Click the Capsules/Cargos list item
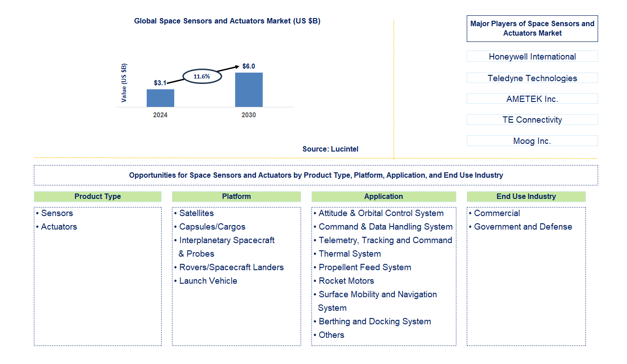 tap(210, 227)
